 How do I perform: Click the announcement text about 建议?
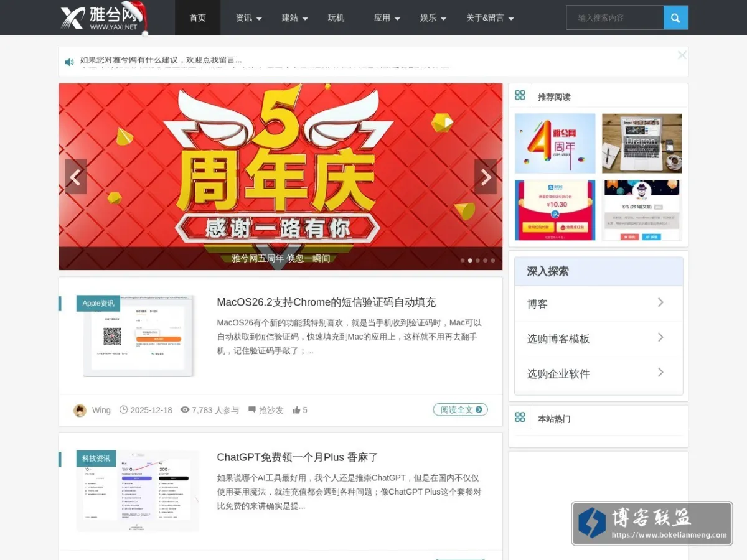click(x=161, y=60)
